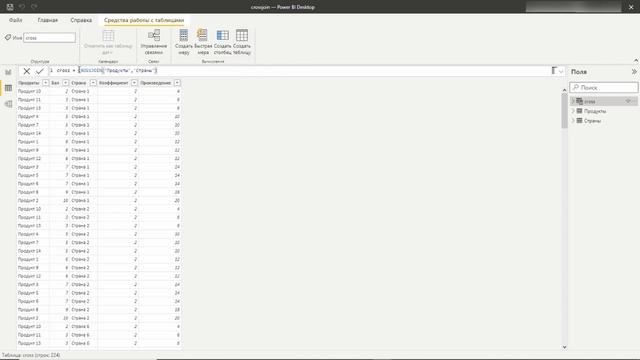640x360 pixels.
Task: Click the Бал column header
Action: [x=55, y=83]
